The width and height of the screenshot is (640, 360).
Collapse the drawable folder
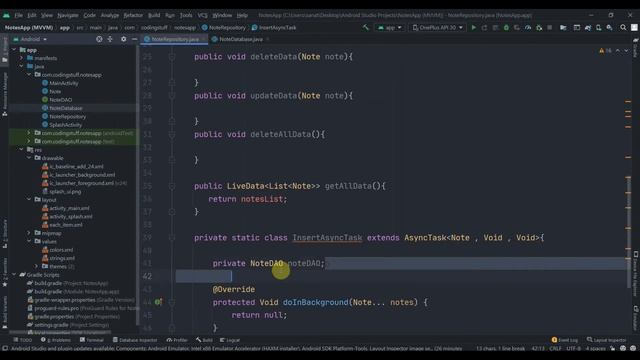[x=29, y=158]
